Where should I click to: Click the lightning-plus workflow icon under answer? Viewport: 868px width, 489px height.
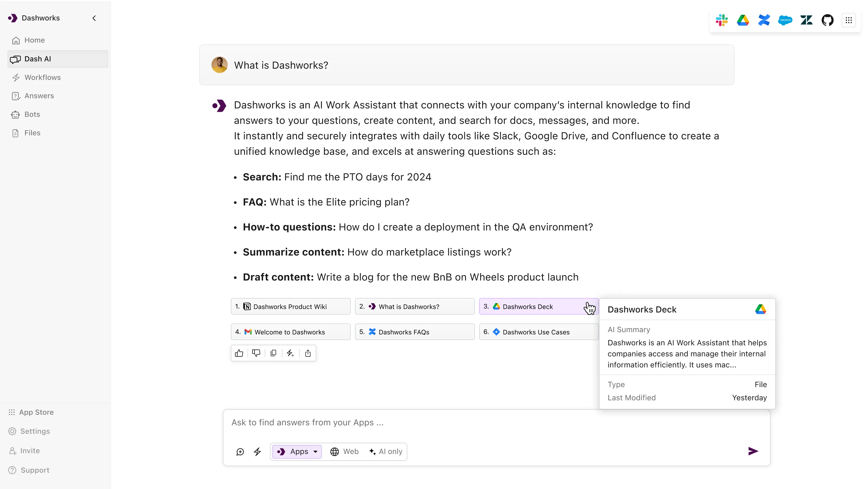pos(290,353)
